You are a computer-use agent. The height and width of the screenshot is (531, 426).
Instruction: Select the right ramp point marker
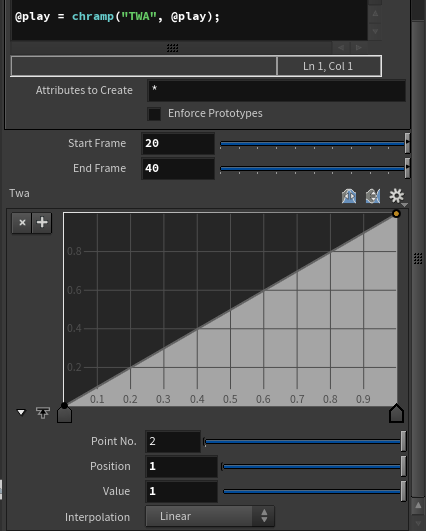pos(396,414)
